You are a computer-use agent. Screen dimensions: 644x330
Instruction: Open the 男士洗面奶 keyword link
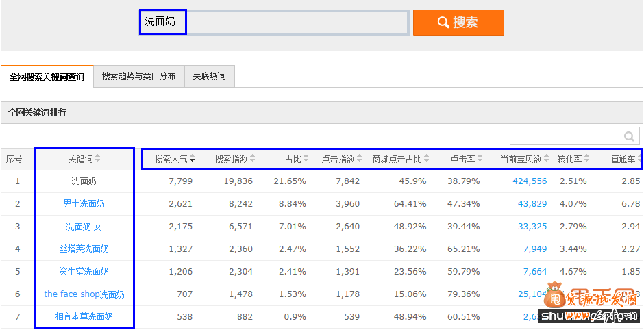[84, 204]
